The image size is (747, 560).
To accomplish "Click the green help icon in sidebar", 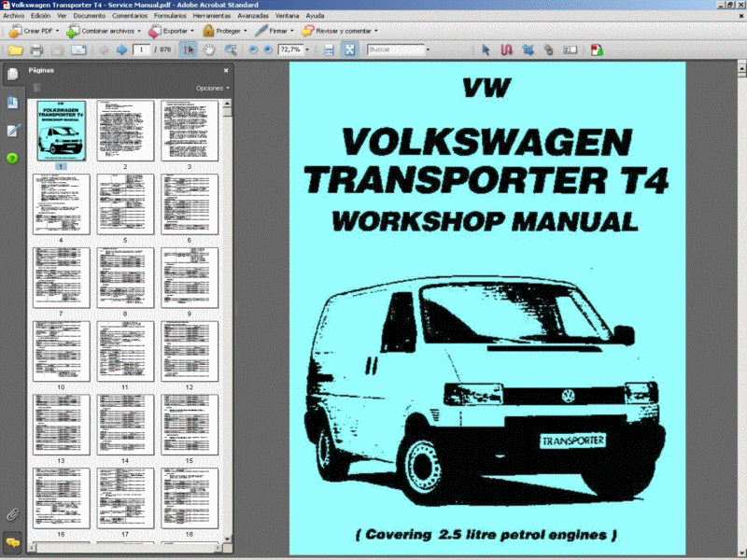I will (x=13, y=159).
